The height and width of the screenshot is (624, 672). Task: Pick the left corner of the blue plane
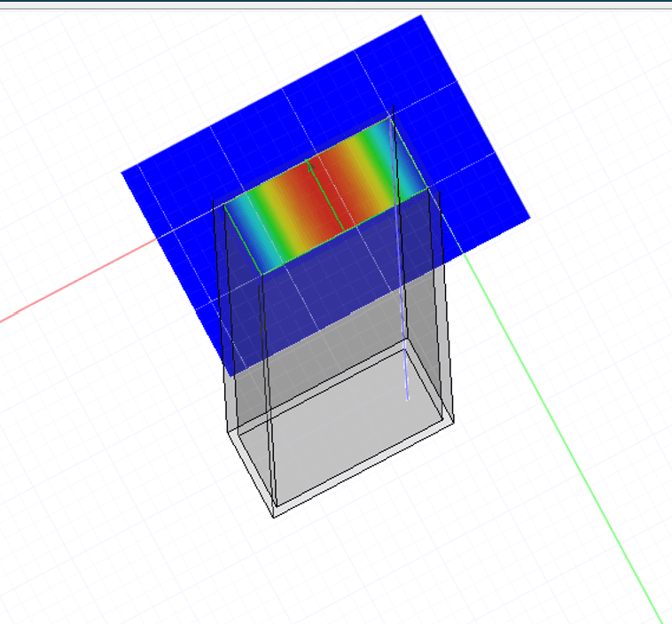123,173
